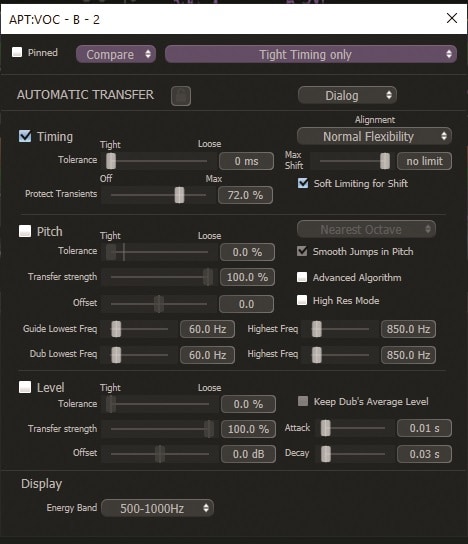Open the Normal Flexibility alignment dropdown
This screenshot has width=468, height=544.
point(374,136)
